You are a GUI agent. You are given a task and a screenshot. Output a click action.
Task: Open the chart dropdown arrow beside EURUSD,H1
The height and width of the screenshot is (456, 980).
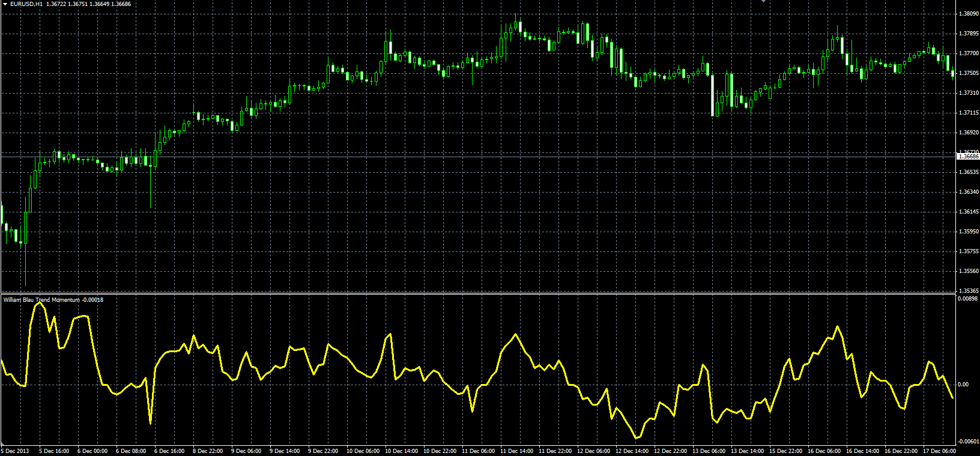(5, 4)
